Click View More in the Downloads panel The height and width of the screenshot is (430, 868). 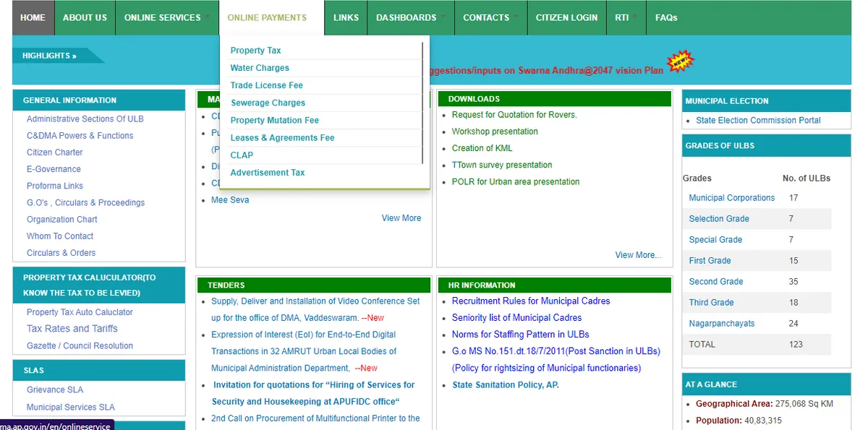(637, 254)
